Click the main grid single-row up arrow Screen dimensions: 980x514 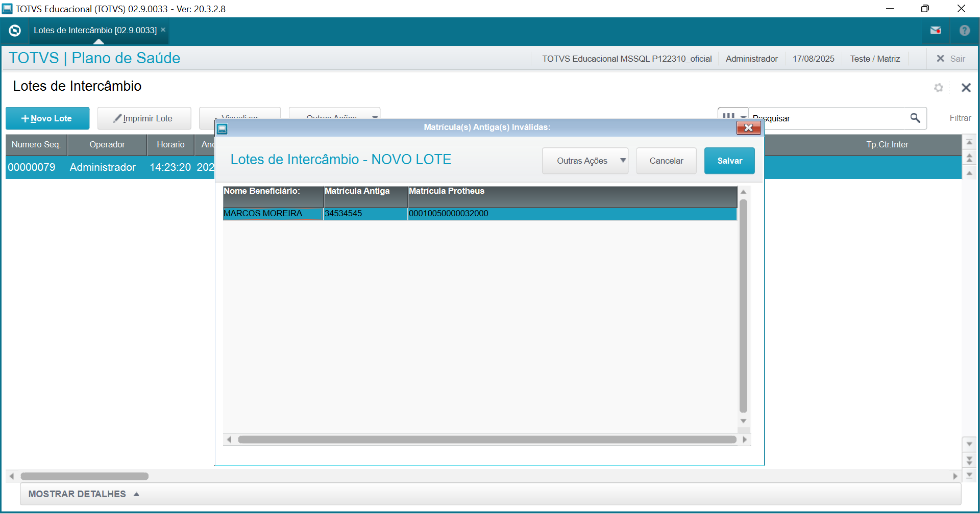pos(969,173)
